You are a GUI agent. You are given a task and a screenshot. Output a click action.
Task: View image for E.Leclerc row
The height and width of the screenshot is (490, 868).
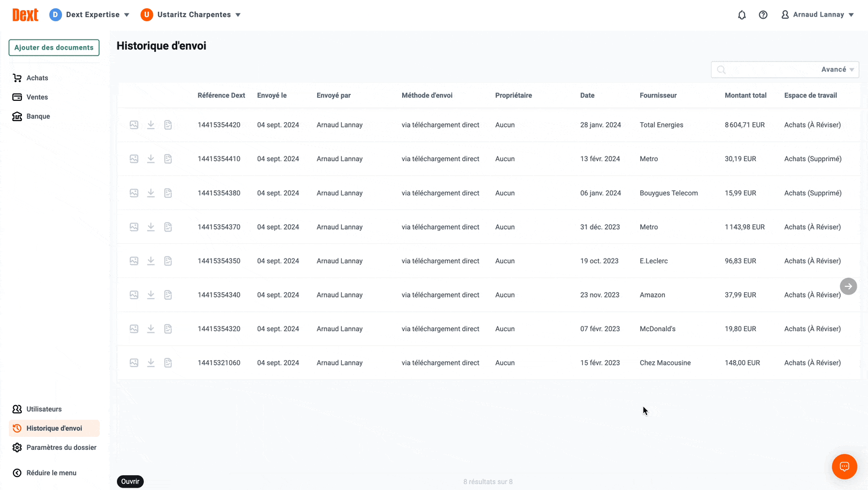click(134, 261)
